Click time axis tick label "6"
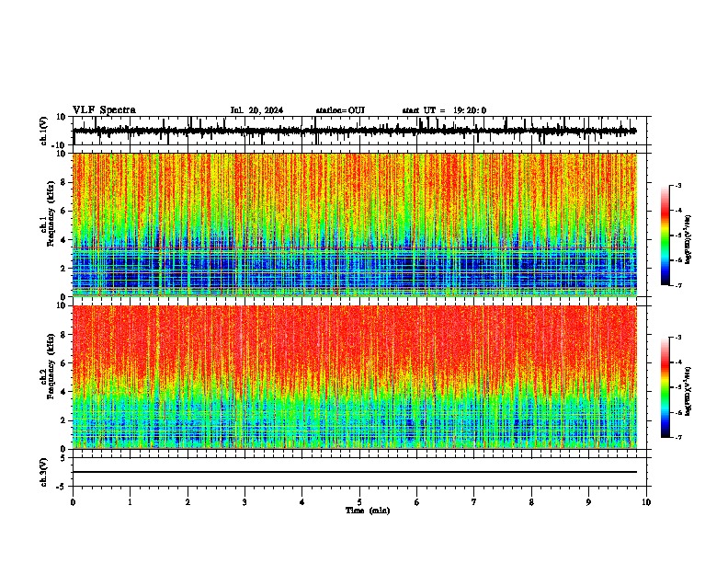 (x=417, y=502)
